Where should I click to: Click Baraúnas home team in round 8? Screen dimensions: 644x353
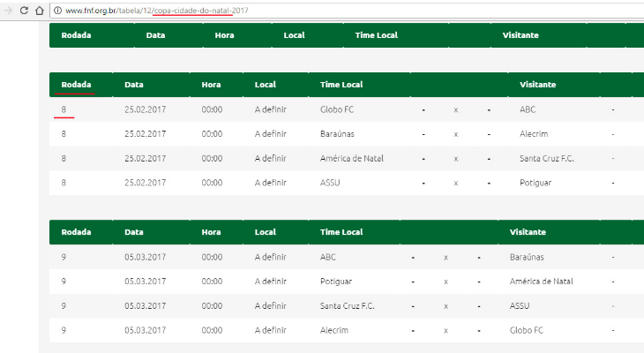click(x=339, y=134)
